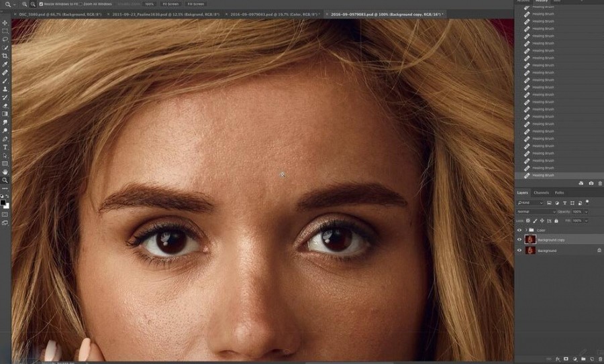Hide the Color group layer

[x=519, y=230]
